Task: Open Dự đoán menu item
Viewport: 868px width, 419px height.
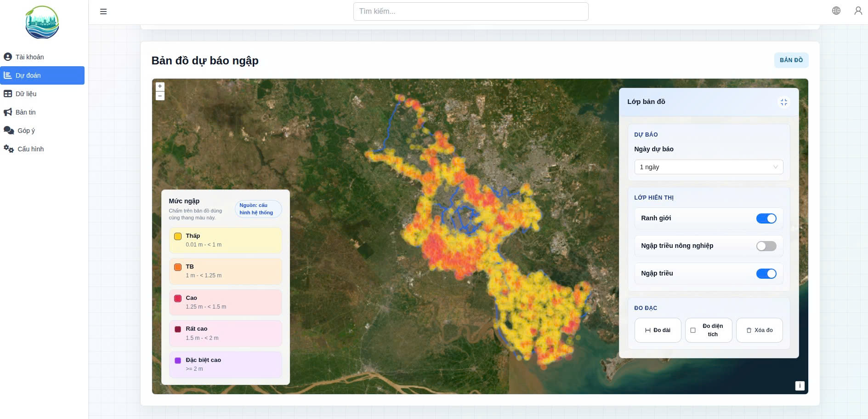Action: coord(42,75)
